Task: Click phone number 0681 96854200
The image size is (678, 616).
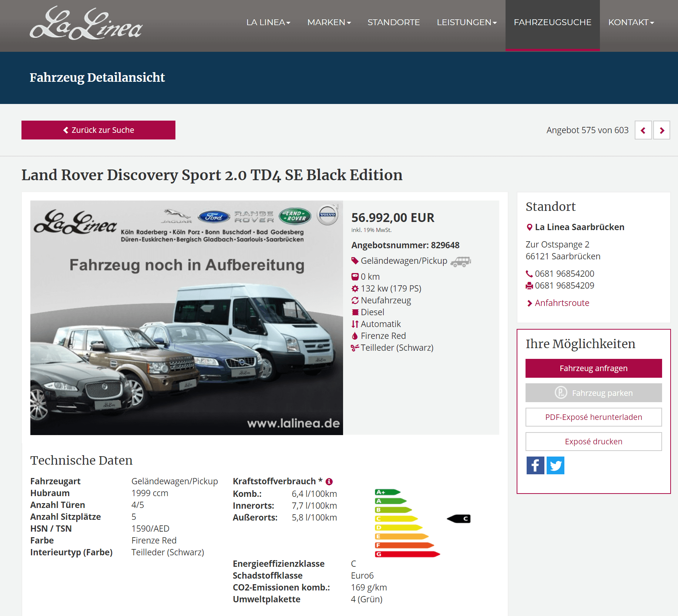Action: coord(564,273)
